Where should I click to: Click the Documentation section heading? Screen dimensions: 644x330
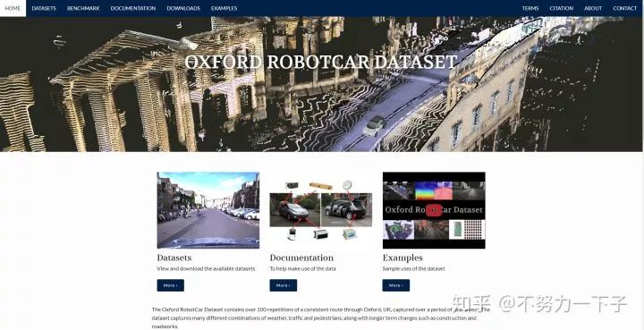click(x=301, y=258)
